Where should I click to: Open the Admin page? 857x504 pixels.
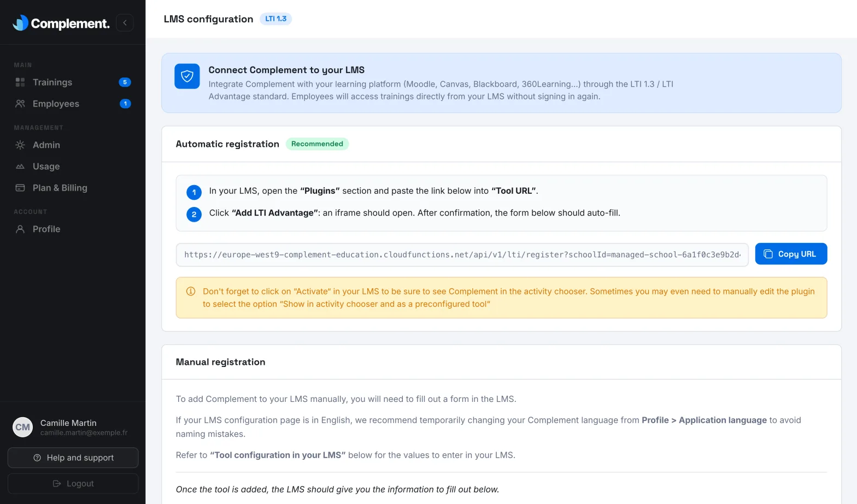point(73,145)
